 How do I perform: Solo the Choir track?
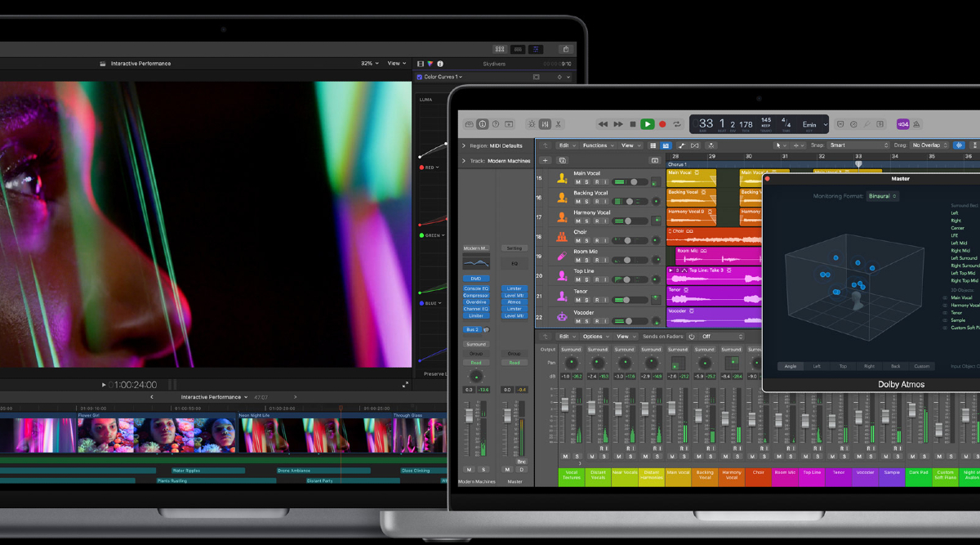click(x=586, y=241)
